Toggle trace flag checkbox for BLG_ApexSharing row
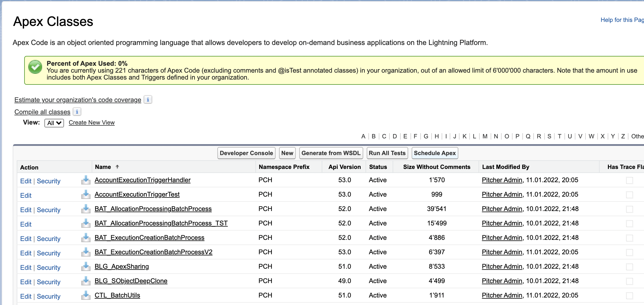Screen dimensions: 644x305 pos(630,267)
